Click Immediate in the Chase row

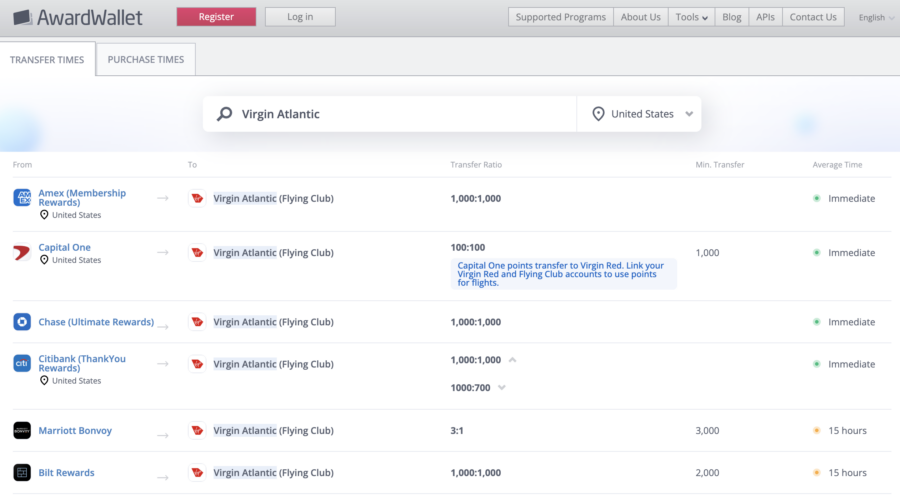(x=851, y=322)
